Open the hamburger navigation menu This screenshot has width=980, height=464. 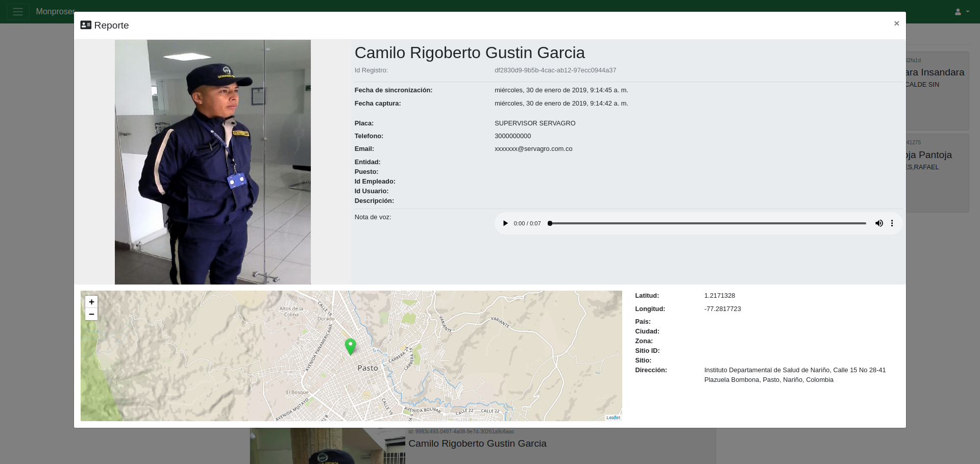click(18, 12)
